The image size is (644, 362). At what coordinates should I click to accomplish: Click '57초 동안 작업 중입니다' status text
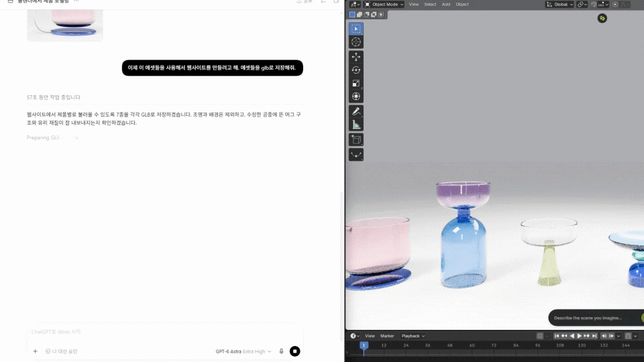coord(54,97)
